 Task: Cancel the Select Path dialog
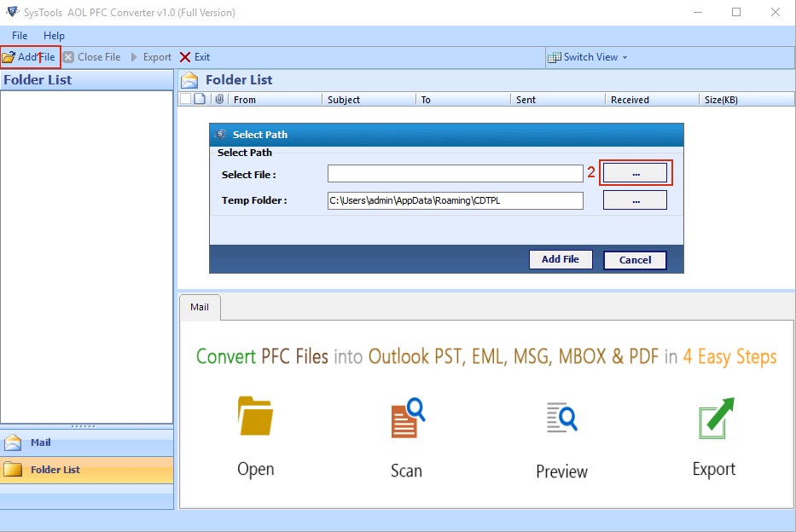click(x=635, y=260)
